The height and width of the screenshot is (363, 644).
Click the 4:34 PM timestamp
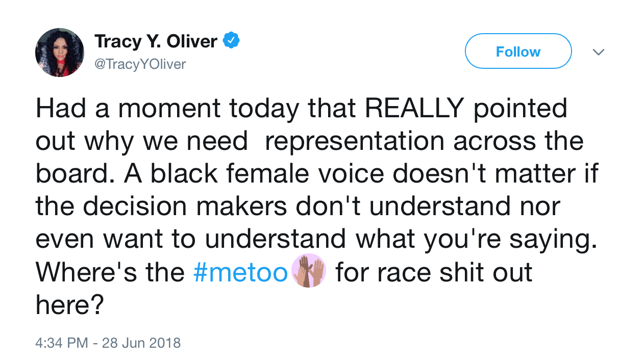coord(62,343)
